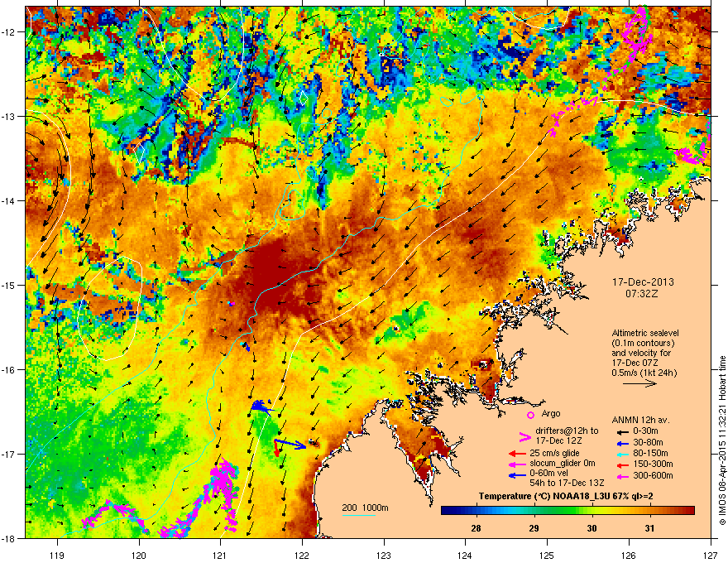Click the temperature color bar
The image size is (728, 563).
click(568, 511)
